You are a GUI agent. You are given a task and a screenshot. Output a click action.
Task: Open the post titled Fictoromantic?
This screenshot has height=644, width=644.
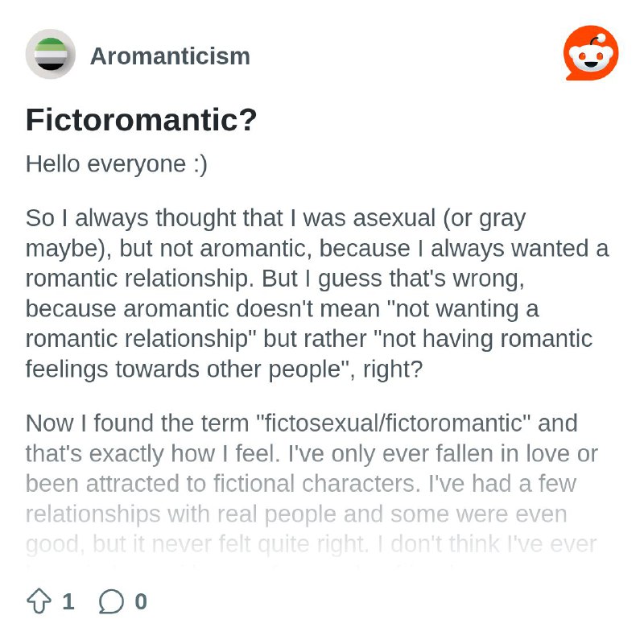[x=142, y=120]
